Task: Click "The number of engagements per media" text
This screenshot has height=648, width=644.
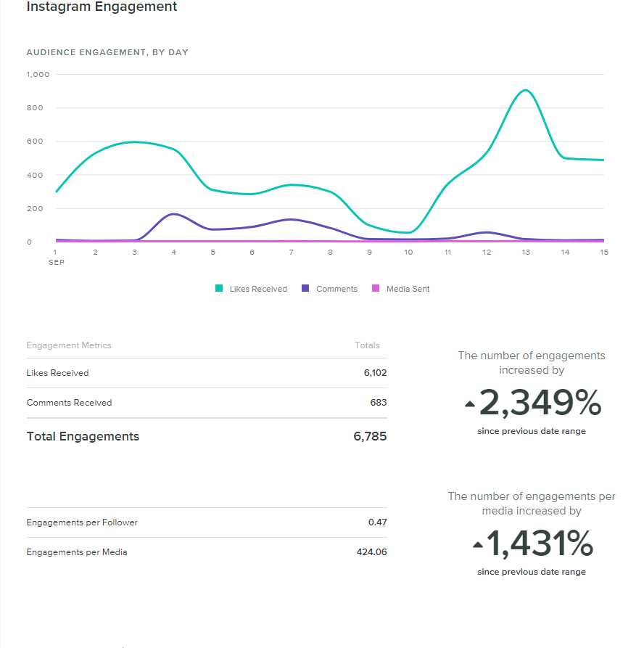Action: [x=532, y=504]
